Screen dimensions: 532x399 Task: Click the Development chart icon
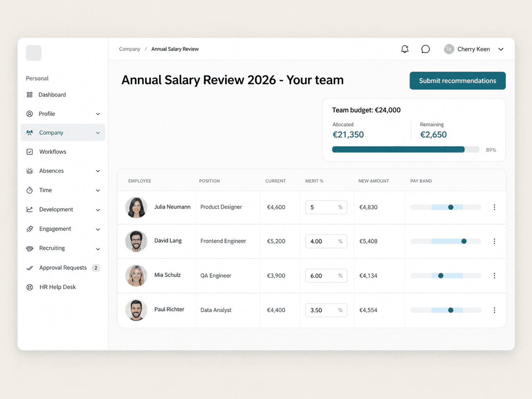(x=30, y=209)
